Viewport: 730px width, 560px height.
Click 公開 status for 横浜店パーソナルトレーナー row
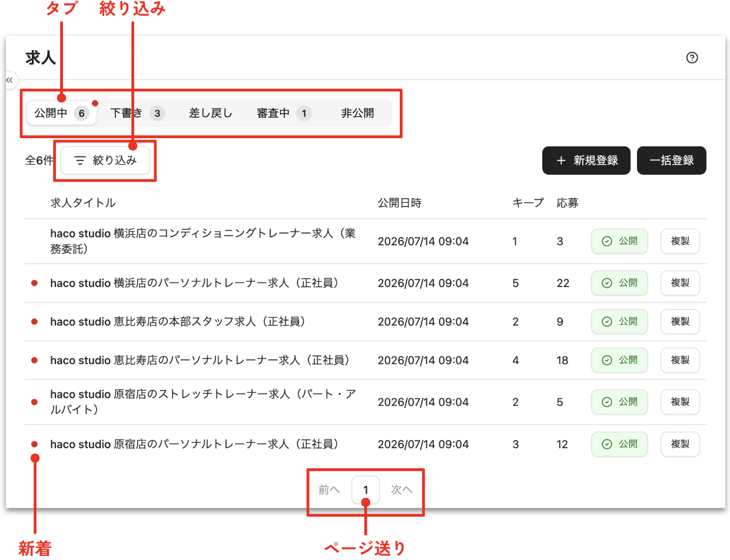pyautogui.click(x=619, y=283)
